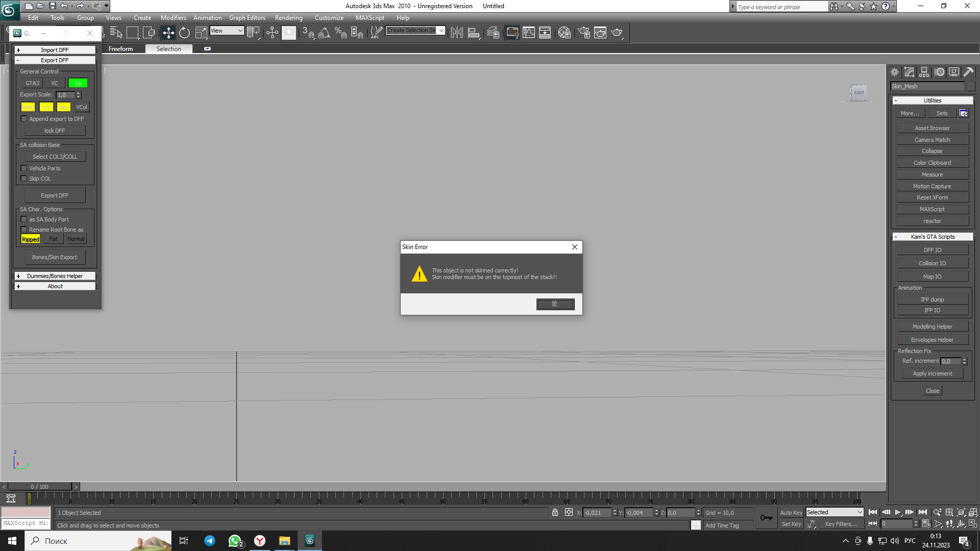Screen dimensions: 980x551
Task: Open Telegram from the taskbar
Action: click(210, 541)
